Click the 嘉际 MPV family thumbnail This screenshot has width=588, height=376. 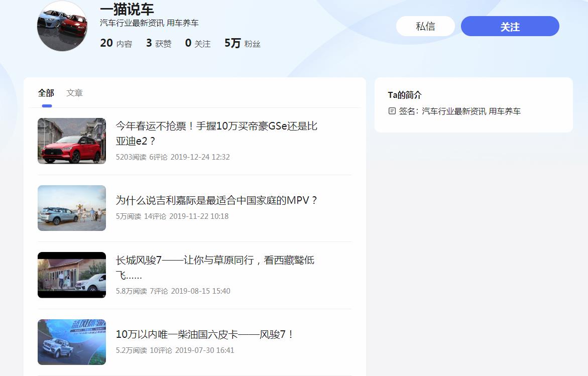(x=72, y=208)
